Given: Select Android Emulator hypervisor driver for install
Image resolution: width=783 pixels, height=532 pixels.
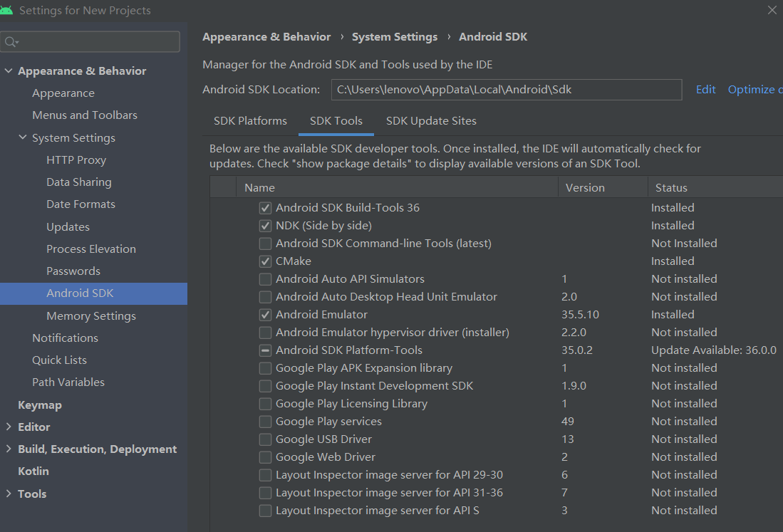Looking at the screenshot, I should coord(265,332).
